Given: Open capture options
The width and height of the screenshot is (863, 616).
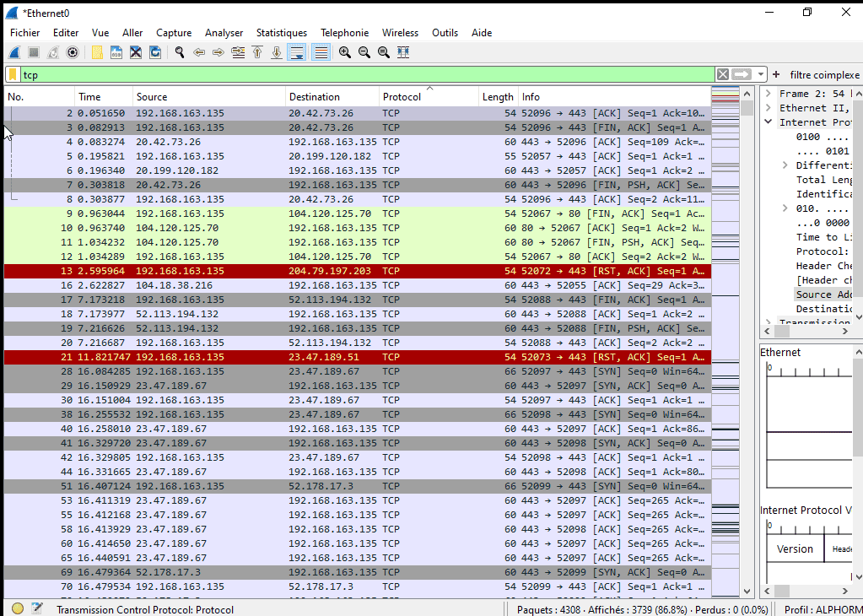Looking at the screenshot, I should (x=72, y=52).
